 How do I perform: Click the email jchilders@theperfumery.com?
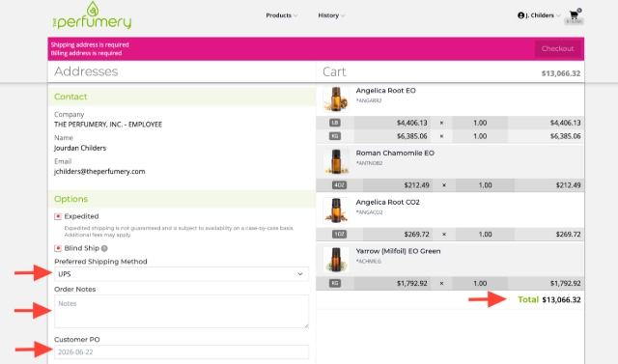(x=99, y=171)
